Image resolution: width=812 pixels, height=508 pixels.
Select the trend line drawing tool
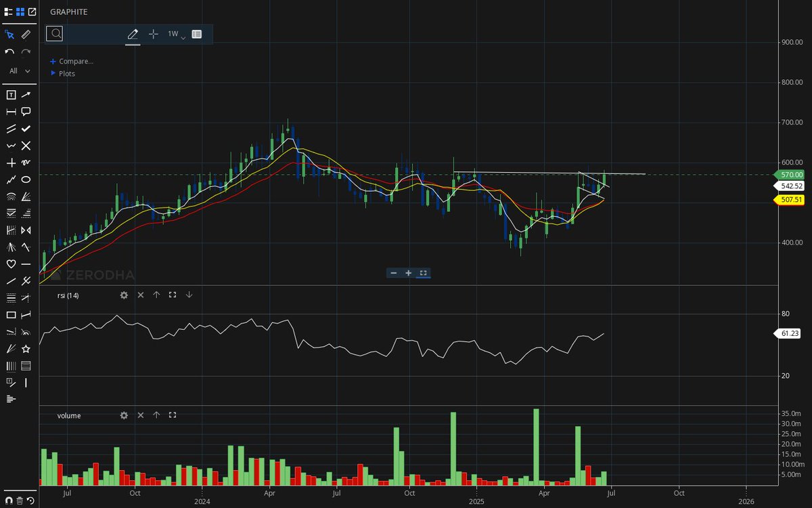tap(10, 281)
